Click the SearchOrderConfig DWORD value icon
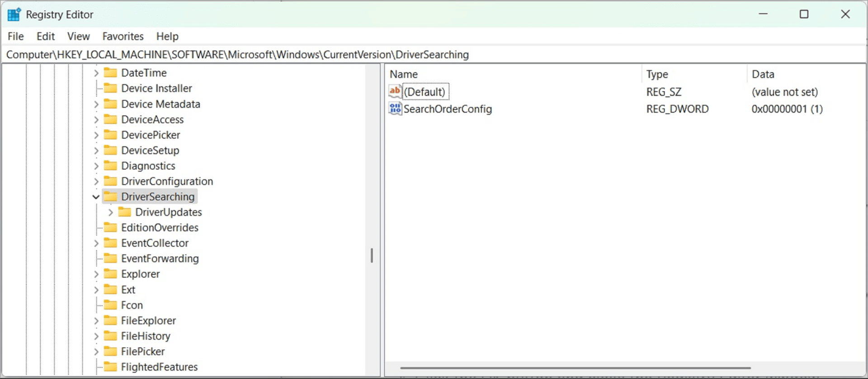This screenshot has width=868, height=379. tap(395, 109)
